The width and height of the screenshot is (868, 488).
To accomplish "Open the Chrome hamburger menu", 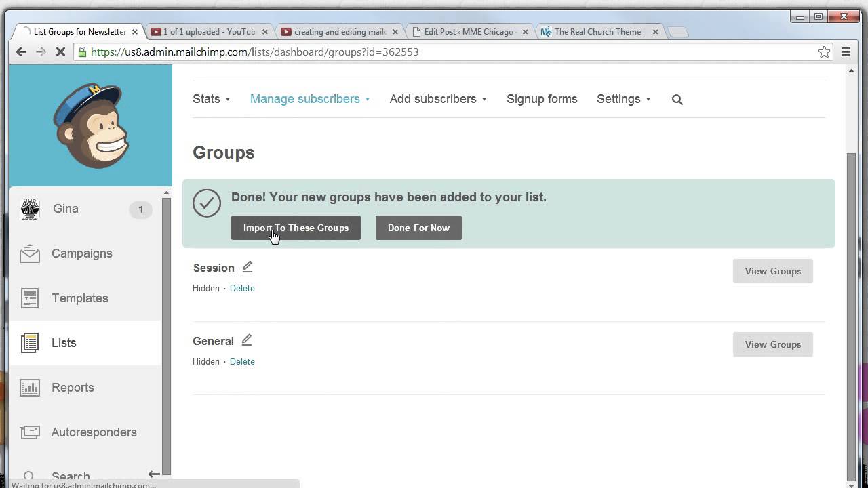I will pos(846,52).
